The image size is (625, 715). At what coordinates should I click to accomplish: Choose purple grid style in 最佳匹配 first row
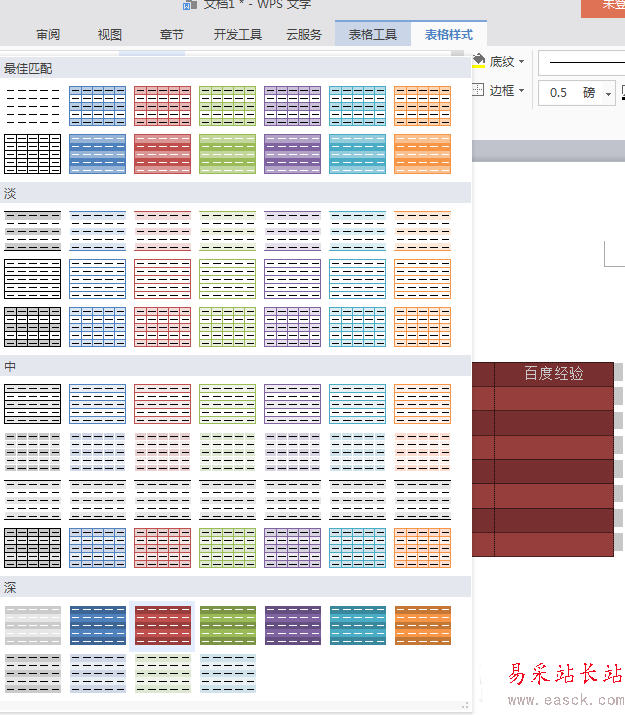[x=292, y=106]
